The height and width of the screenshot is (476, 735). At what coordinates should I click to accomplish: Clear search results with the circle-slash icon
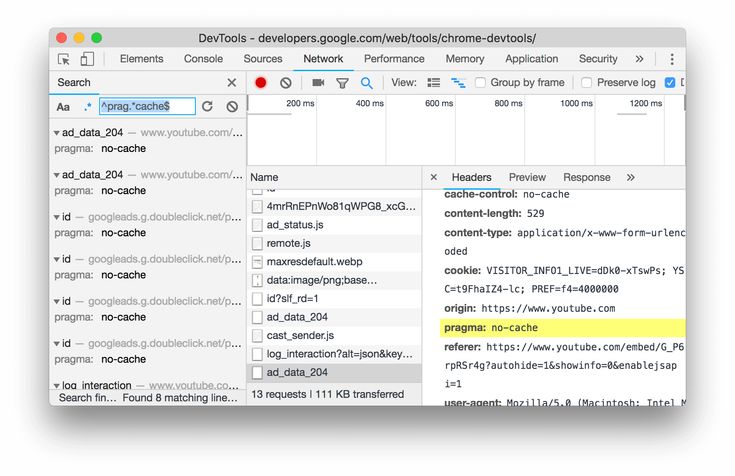[232, 106]
